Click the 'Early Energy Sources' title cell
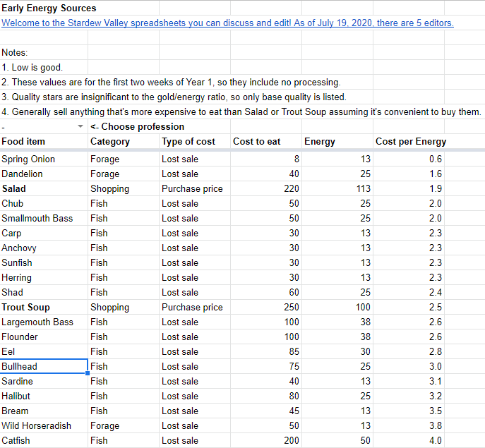The image size is (485, 448). (x=49, y=8)
